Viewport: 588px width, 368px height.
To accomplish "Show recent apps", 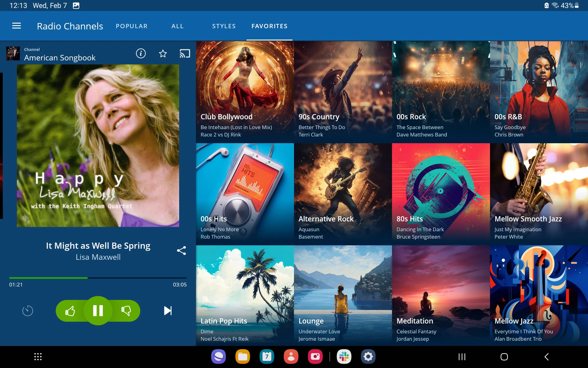I will [x=462, y=357].
